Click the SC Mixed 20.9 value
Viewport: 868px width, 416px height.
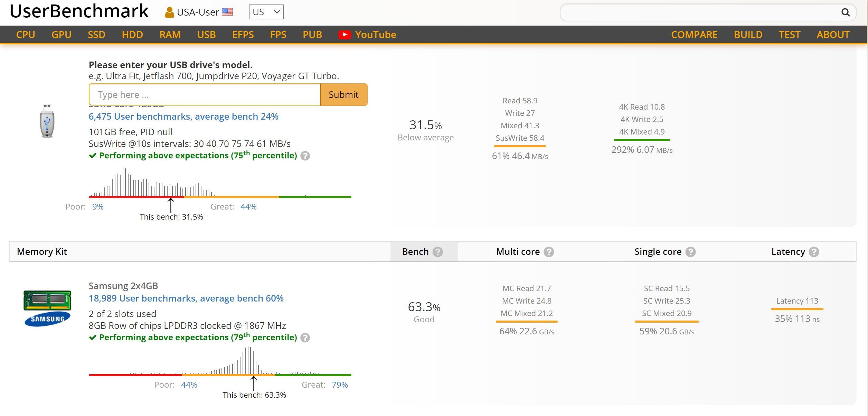(667, 314)
